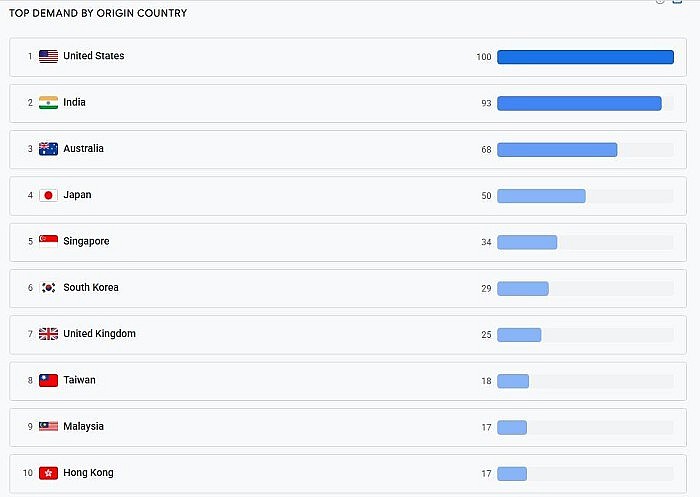Click the Singapore flag icon

click(x=48, y=242)
